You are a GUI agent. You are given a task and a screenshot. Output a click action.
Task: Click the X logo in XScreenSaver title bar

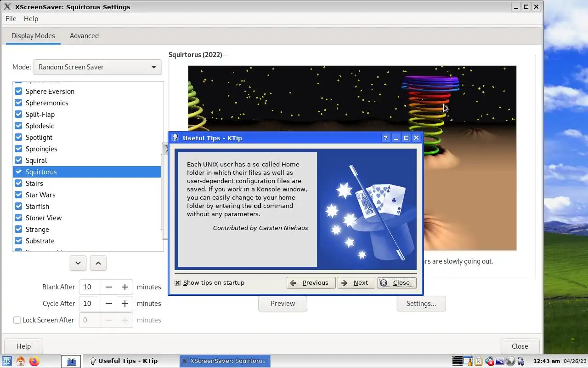click(x=7, y=7)
